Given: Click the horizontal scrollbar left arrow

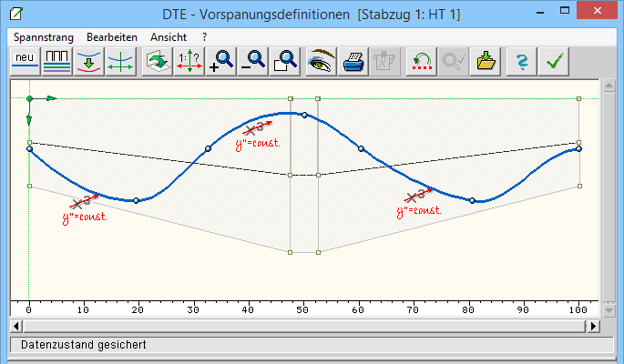Looking at the screenshot, I should [x=15, y=325].
